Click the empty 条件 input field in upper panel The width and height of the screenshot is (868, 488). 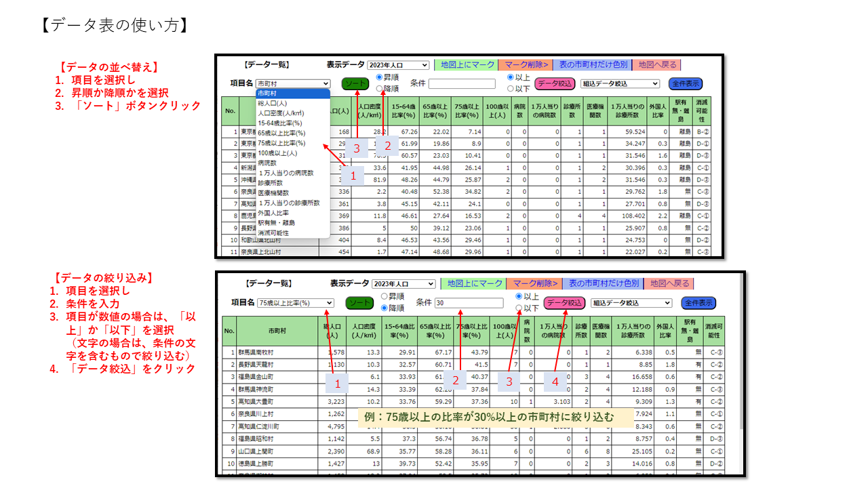462,84
